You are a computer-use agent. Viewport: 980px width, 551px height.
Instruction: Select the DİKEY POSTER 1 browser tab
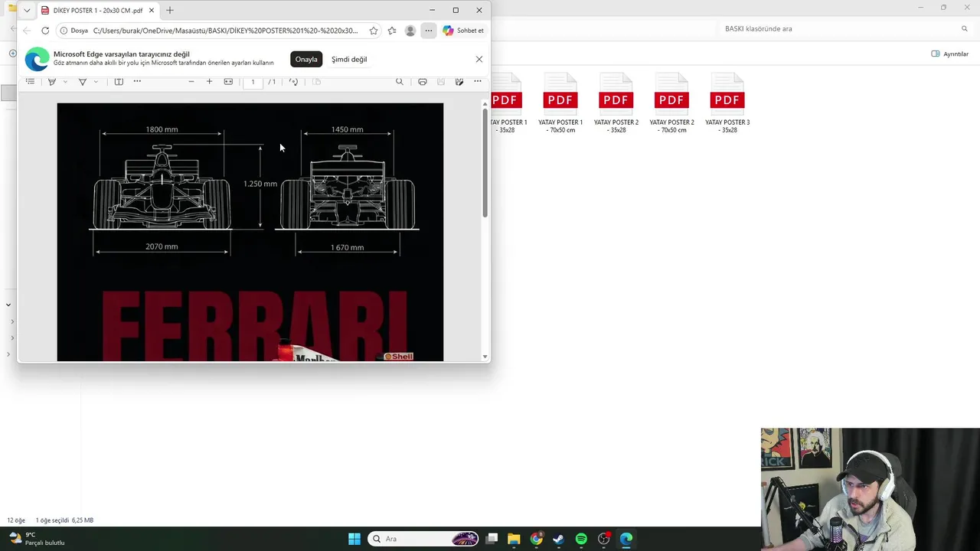[x=96, y=11]
